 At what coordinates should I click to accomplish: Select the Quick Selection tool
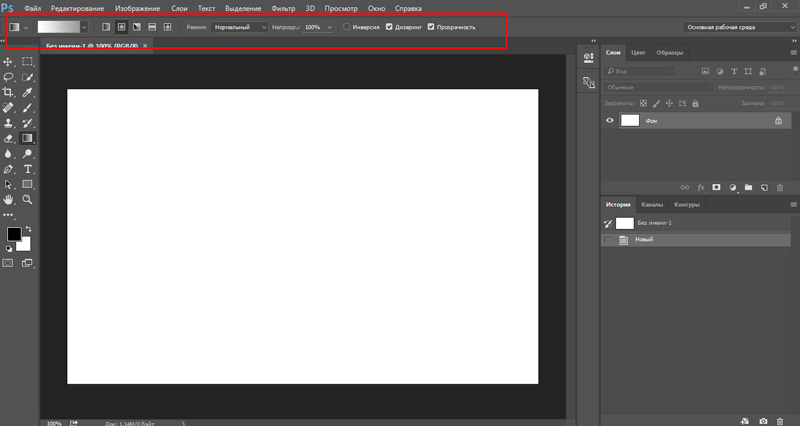pyautogui.click(x=27, y=77)
